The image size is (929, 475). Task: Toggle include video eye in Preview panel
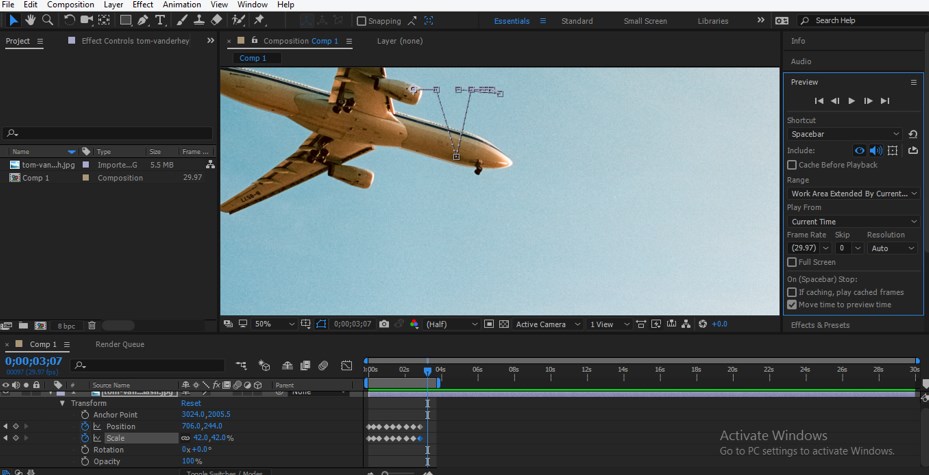(859, 150)
